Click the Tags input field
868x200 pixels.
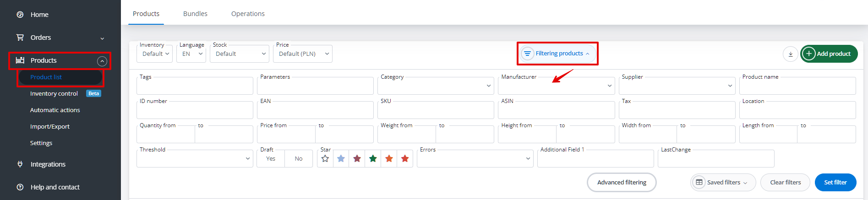tap(195, 86)
